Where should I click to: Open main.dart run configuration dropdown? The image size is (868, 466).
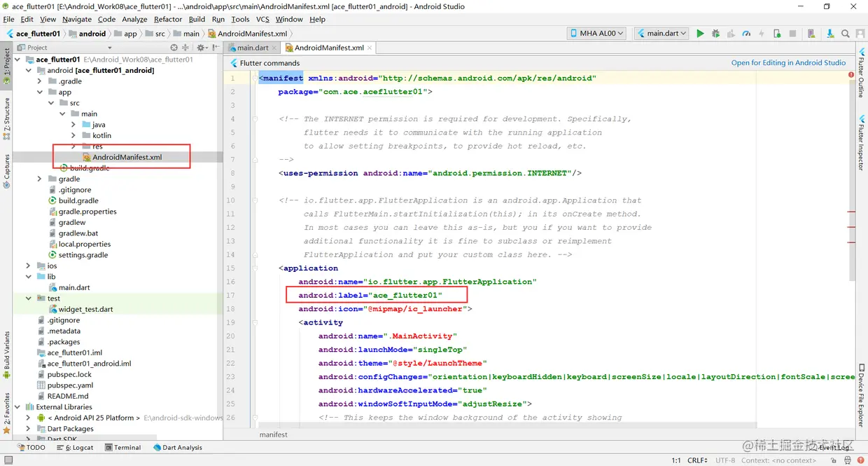tap(661, 34)
